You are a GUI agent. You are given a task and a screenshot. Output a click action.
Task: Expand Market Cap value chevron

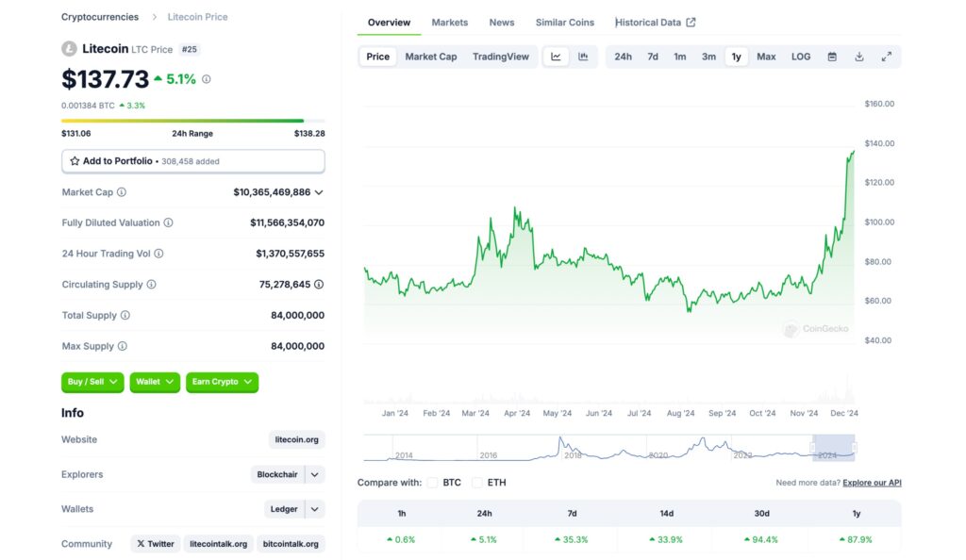[x=319, y=192]
